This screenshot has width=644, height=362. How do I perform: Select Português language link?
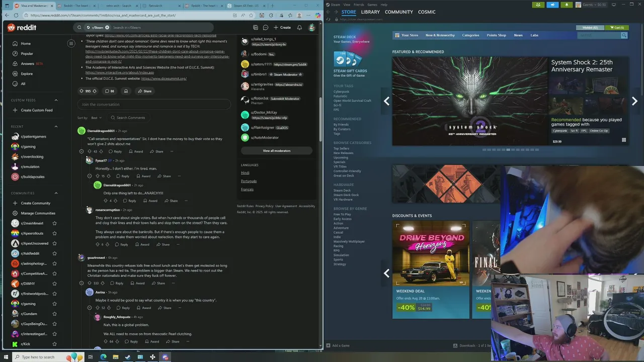click(249, 181)
